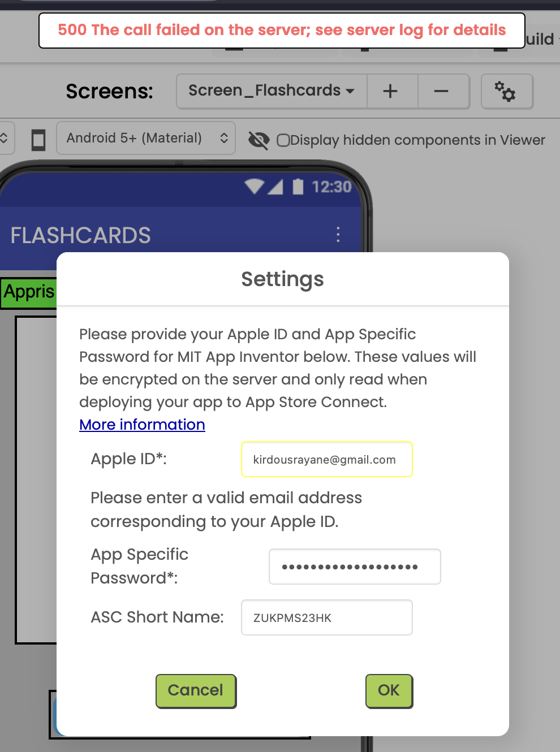This screenshot has height=752, width=560.
Task: Open the phone app's three-dot menu
Action: 338,234
